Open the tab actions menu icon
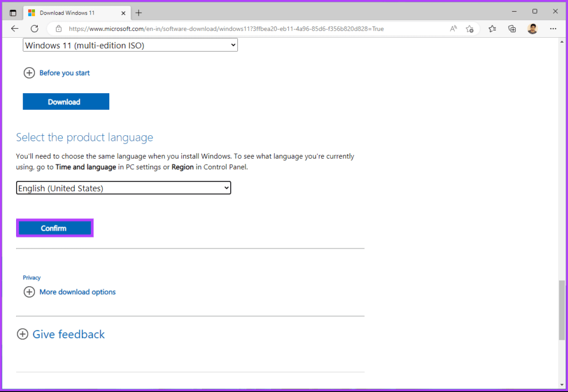Image resolution: width=568 pixels, height=392 pixels. [x=13, y=13]
